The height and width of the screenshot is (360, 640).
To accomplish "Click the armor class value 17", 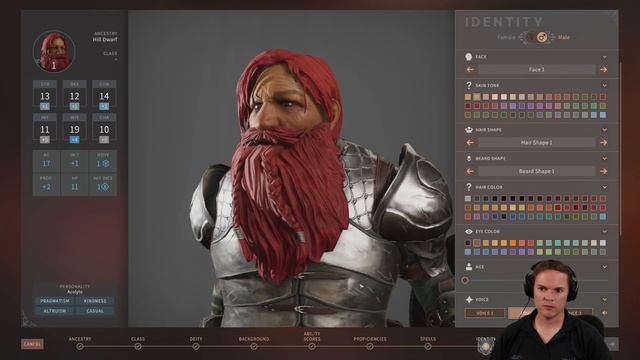I will click(46, 164).
